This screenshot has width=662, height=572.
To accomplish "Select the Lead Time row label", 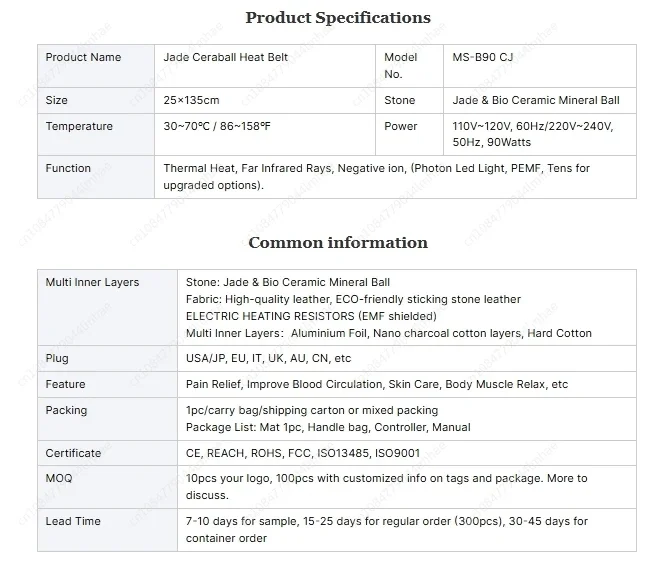I will [x=73, y=521].
